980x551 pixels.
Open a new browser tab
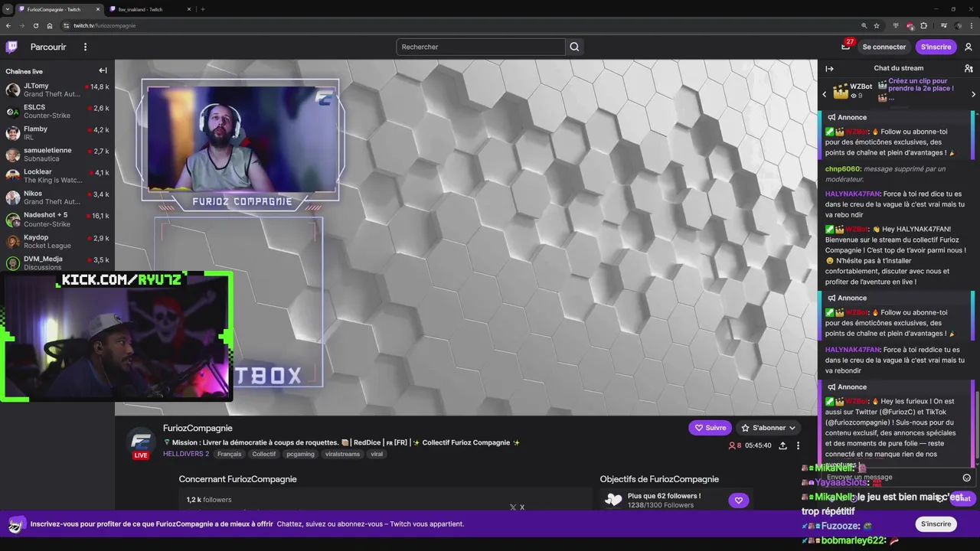(x=203, y=9)
